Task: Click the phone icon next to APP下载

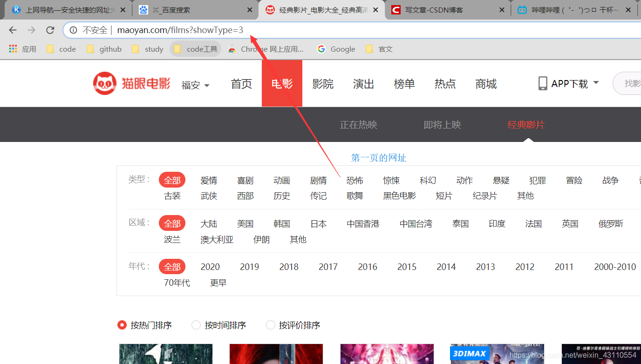Action: pyautogui.click(x=542, y=83)
